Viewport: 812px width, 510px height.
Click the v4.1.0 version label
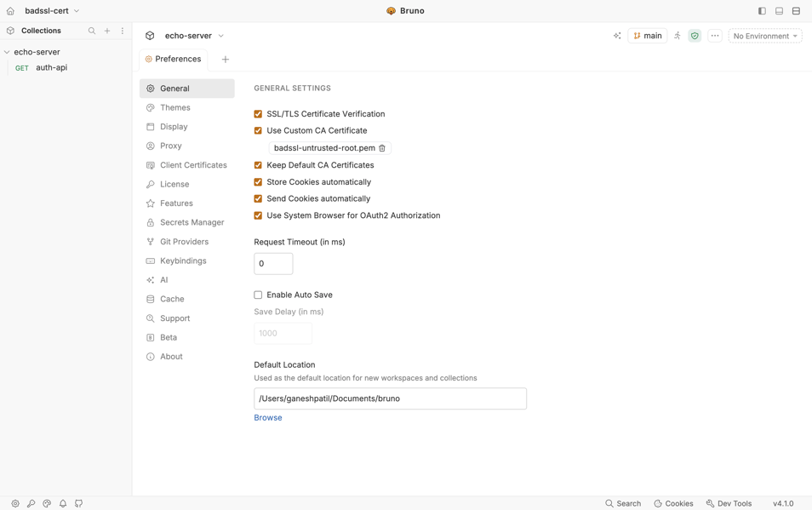pyautogui.click(x=783, y=503)
